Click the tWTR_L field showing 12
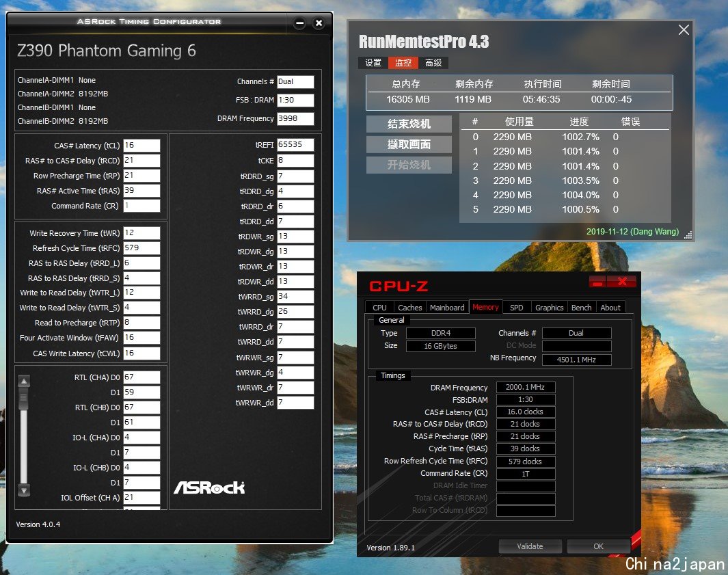The height and width of the screenshot is (575, 728). click(141, 293)
